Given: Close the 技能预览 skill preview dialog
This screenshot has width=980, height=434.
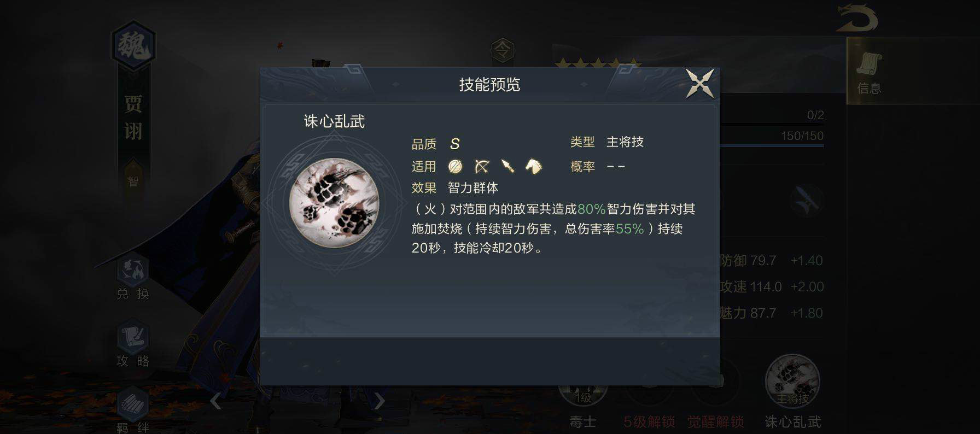Looking at the screenshot, I should [x=701, y=84].
